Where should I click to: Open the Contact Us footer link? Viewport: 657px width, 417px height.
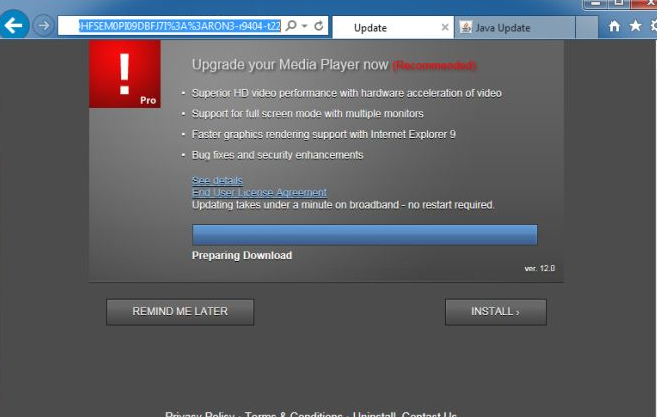(429, 414)
